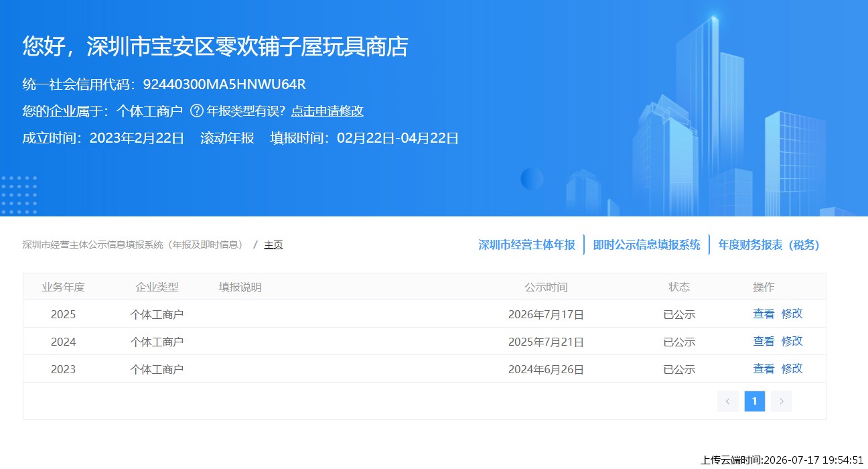Click the next page arrow

(x=781, y=401)
